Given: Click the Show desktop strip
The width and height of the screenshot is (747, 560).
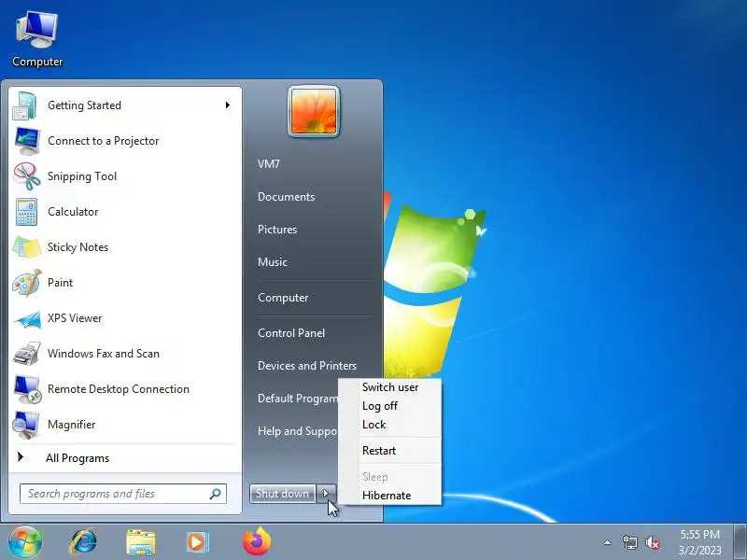Looking at the screenshot, I should point(740,541).
